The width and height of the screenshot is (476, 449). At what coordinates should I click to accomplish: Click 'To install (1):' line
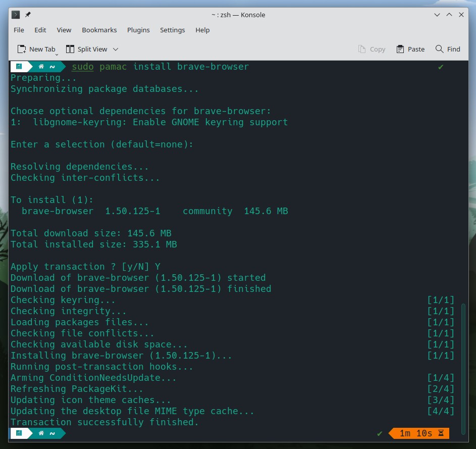(x=52, y=200)
